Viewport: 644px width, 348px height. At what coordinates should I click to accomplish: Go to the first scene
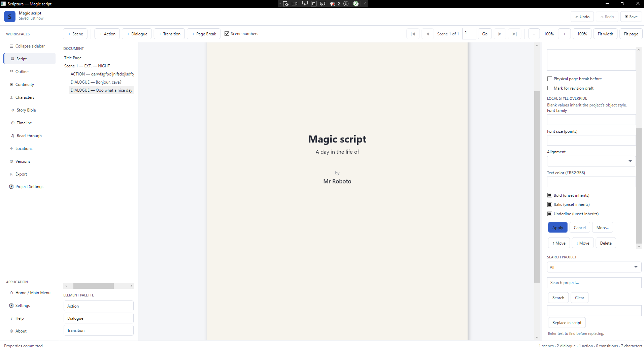(x=413, y=34)
